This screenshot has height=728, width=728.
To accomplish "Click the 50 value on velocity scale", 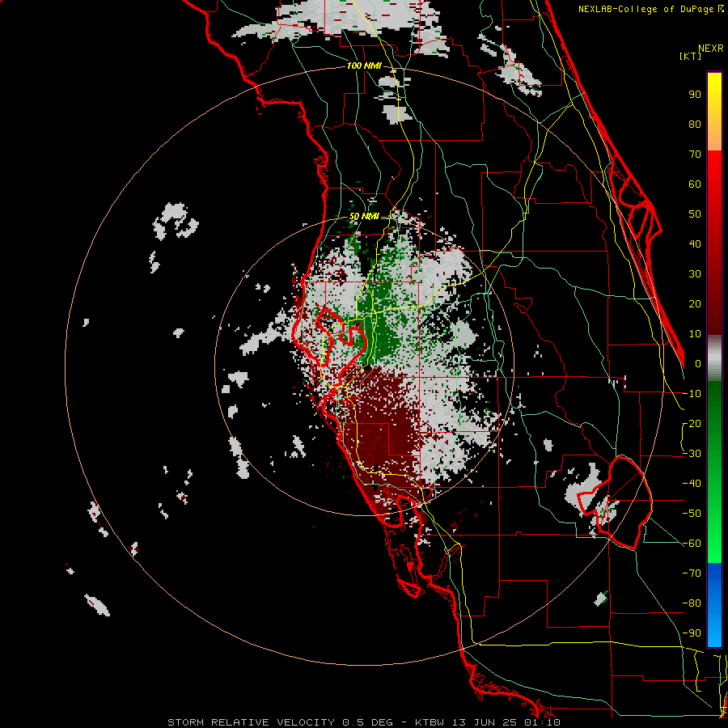I will [695, 214].
